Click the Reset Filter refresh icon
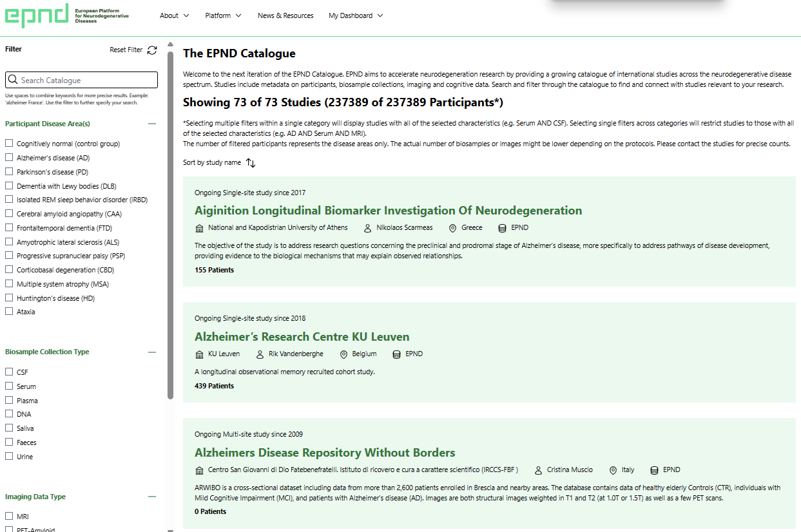The height and width of the screenshot is (532, 801). point(152,50)
